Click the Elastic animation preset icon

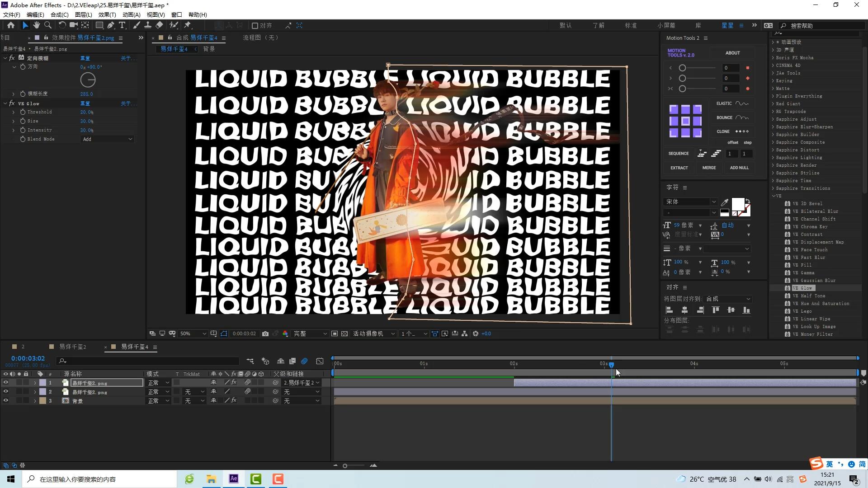741,103
